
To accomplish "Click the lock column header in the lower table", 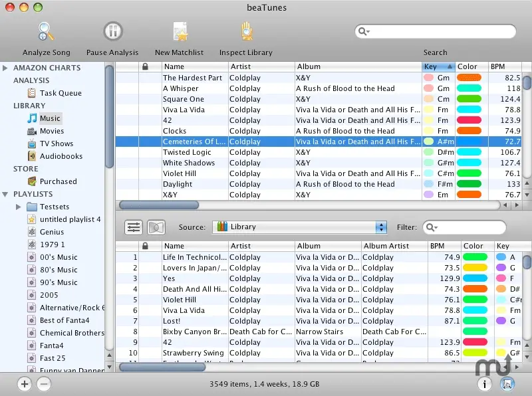I will click(150, 246).
